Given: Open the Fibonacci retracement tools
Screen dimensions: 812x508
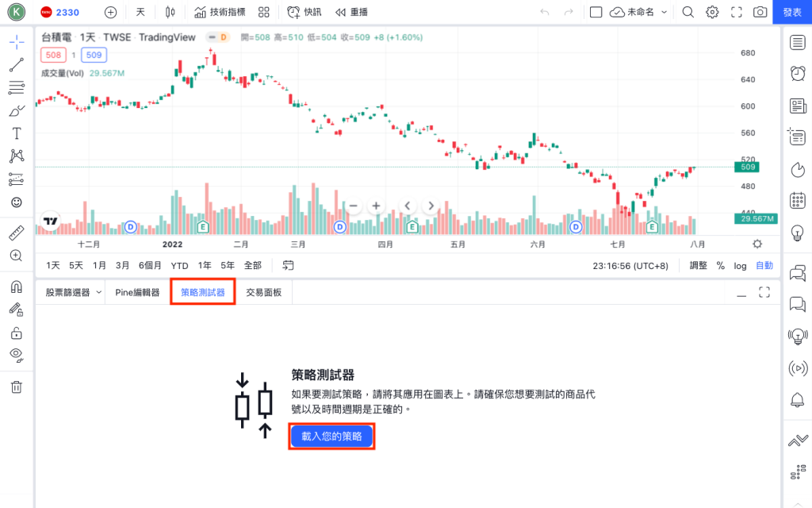Looking at the screenshot, I should (17, 87).
